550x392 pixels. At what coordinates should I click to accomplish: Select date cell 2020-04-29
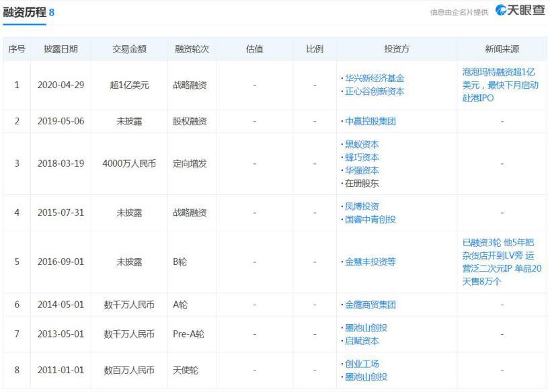(x=61, y=85)
